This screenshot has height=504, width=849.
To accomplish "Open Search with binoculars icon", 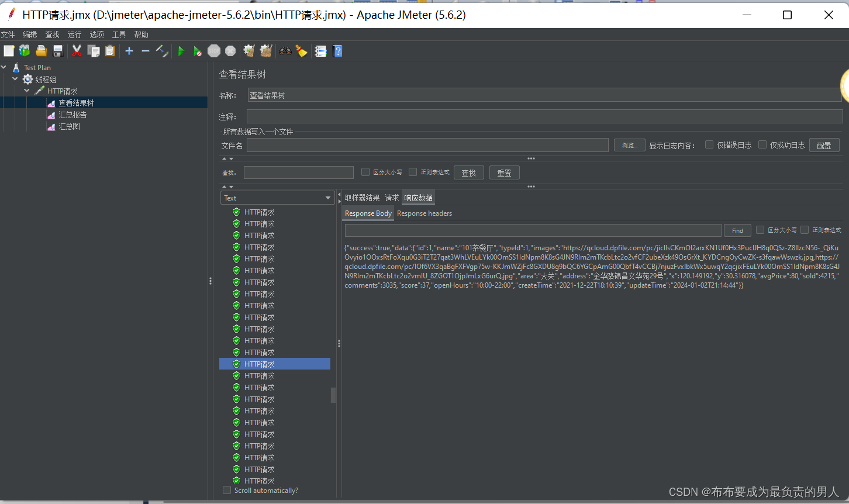I will 285,51.
